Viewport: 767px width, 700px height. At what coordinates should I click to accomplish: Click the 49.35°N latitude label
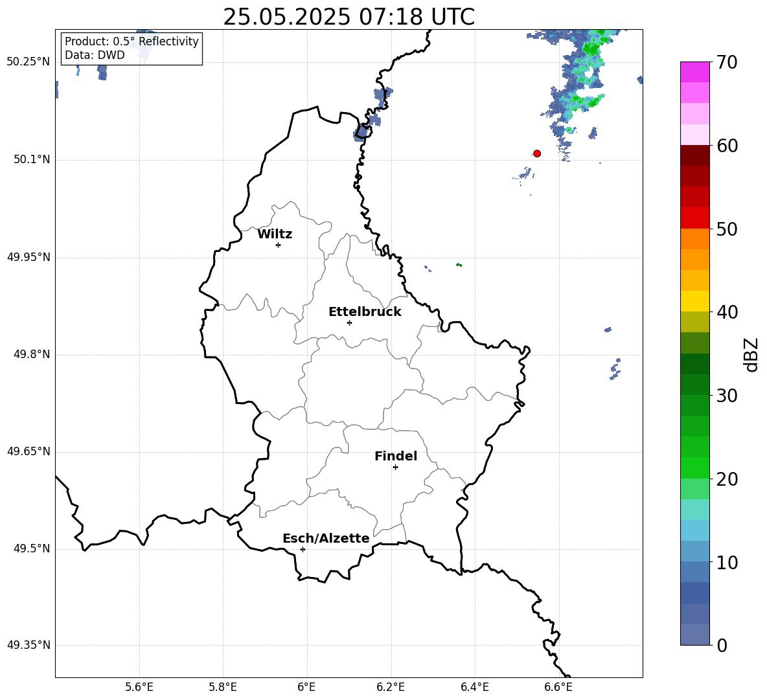pos(29,645)
